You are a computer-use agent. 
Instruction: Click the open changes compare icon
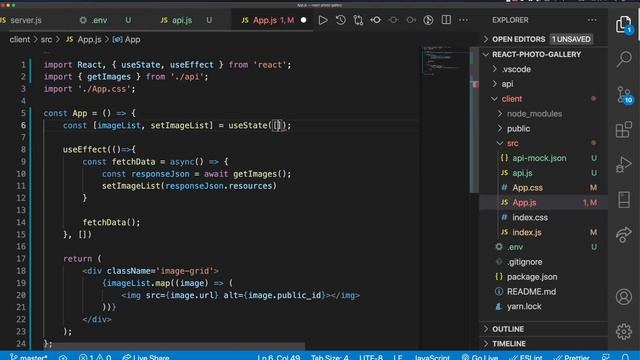pyautogui.click(x=358, y=20)
